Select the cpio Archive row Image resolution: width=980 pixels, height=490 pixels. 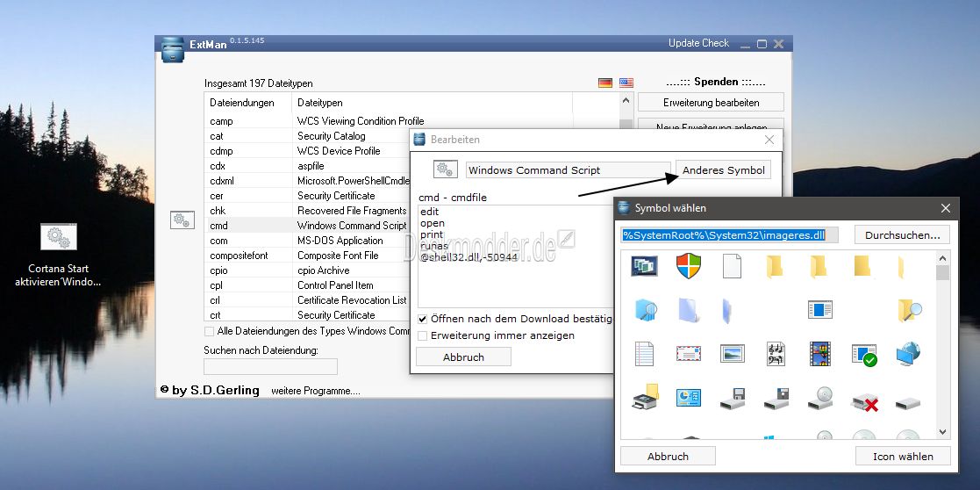[x=307, y=270]
